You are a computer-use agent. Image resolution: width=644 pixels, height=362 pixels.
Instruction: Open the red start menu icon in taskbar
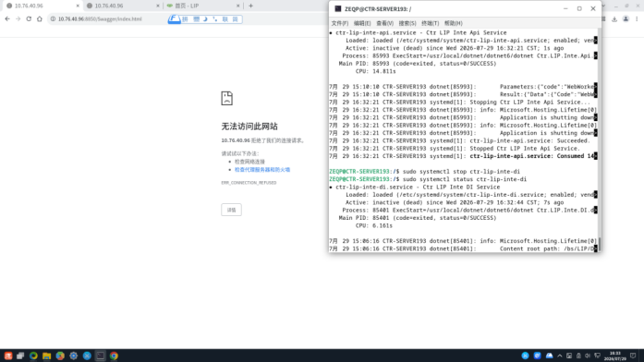[8, 356]
